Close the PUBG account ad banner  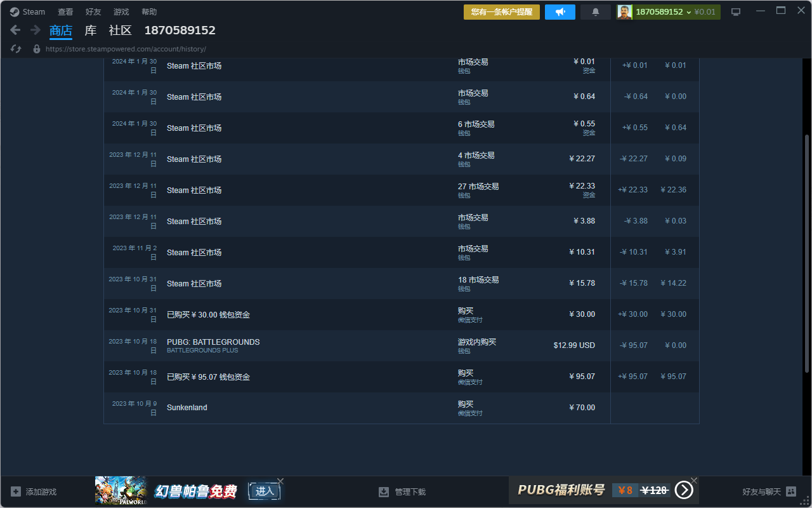pyautogui.click(x=694, y=481)
